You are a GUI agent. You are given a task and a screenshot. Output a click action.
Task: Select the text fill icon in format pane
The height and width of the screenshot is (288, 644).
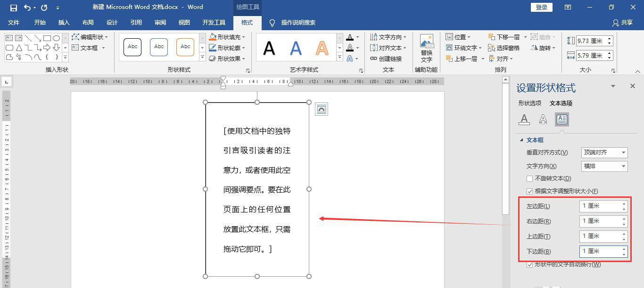coord(524,119)
